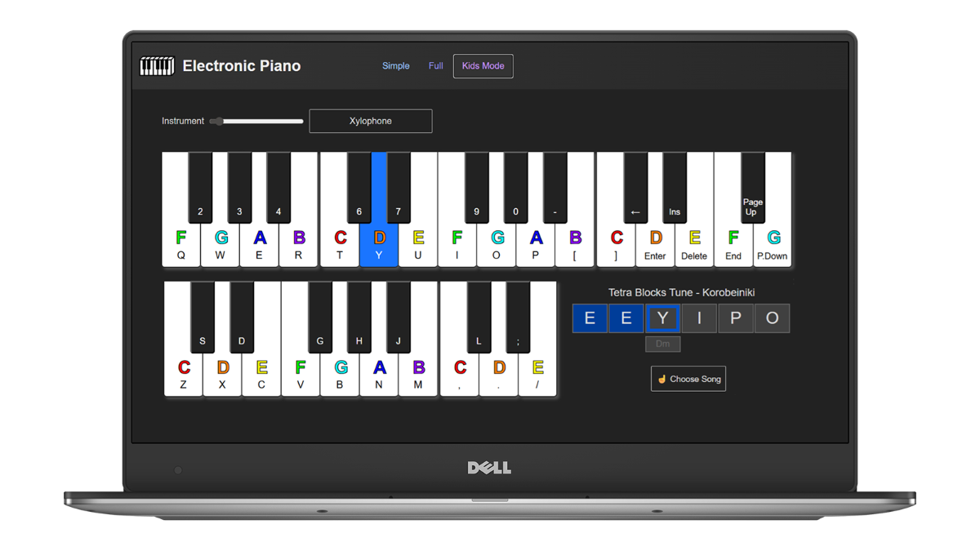980x551 pixels.
Task: Switch to Full mode
Action: (435, 65)
